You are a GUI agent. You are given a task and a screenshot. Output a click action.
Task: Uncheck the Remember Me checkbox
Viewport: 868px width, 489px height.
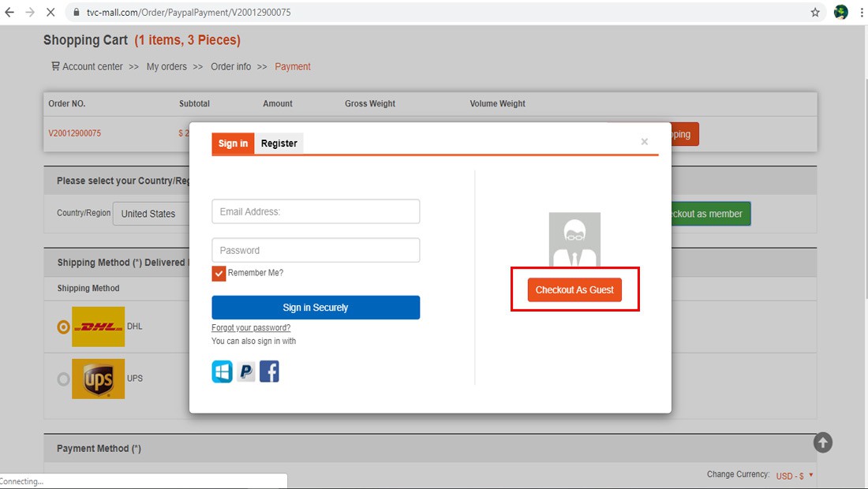click(219, 273)
